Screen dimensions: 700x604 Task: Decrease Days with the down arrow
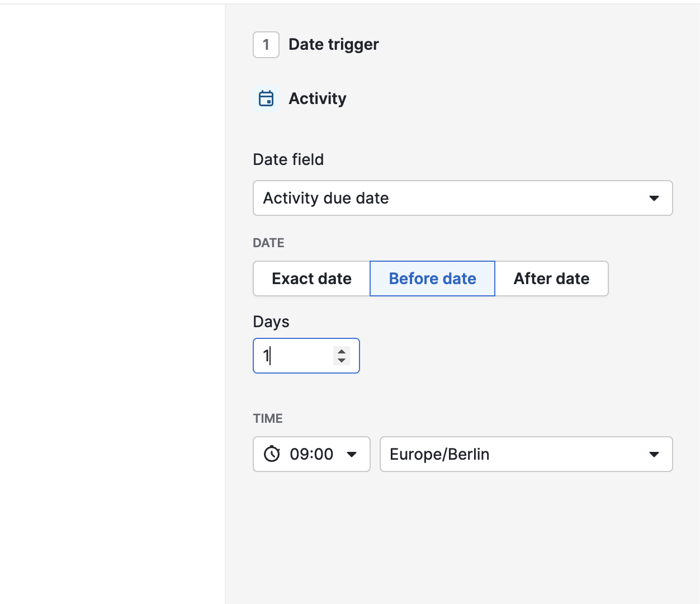(x=342, y=360)
